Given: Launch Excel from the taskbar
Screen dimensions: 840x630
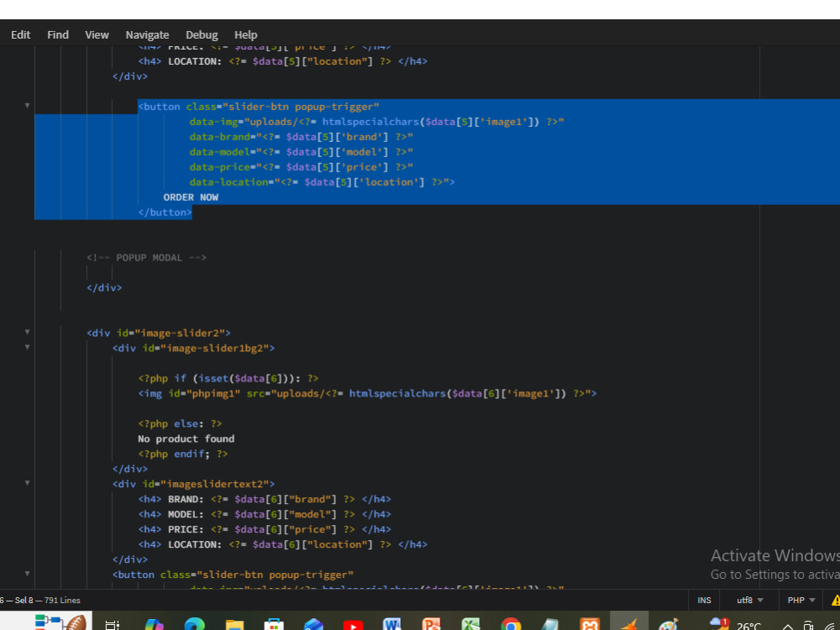Looking at the screenshot, I should click(x=471, y=625).
